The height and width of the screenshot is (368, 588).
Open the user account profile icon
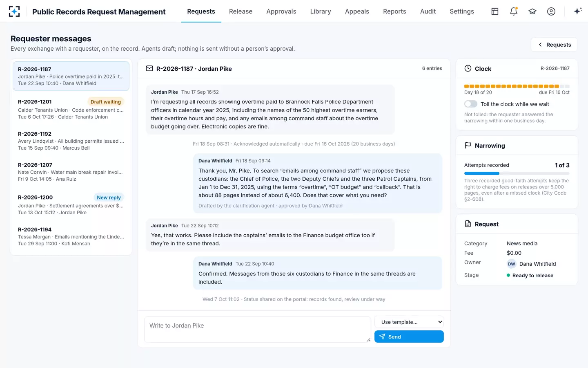click(551, 11)
